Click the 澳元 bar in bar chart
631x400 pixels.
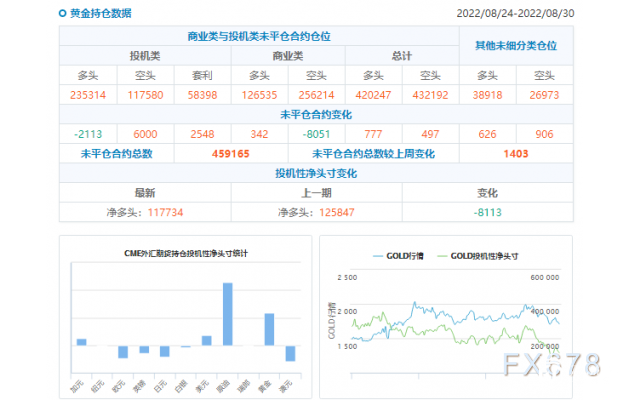[290, 353]
